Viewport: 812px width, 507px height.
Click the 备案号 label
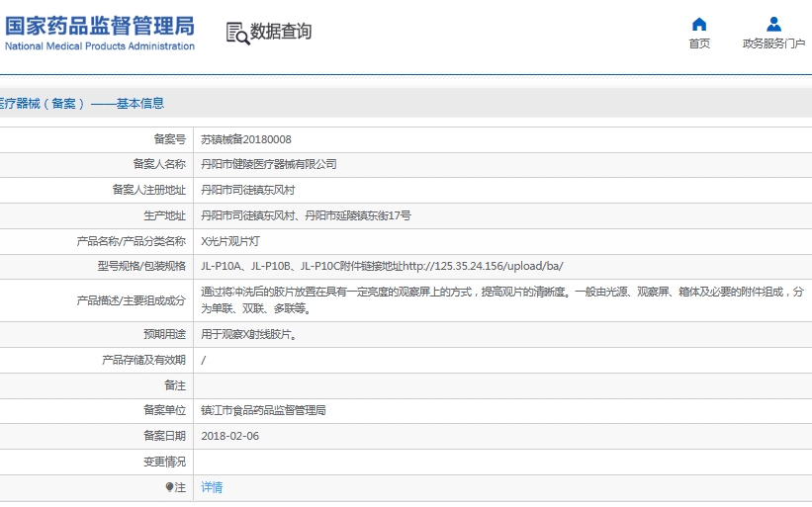click(x=169, y=139)
